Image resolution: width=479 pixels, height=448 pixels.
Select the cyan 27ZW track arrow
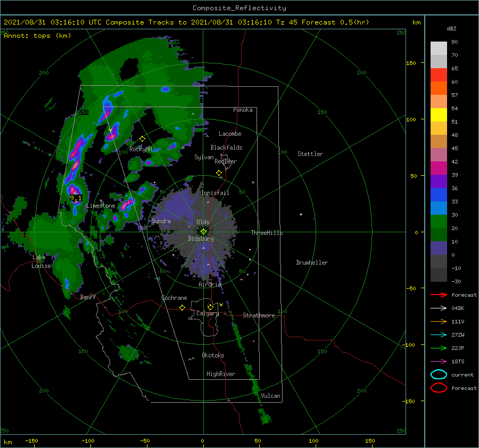tap(439, 335)
